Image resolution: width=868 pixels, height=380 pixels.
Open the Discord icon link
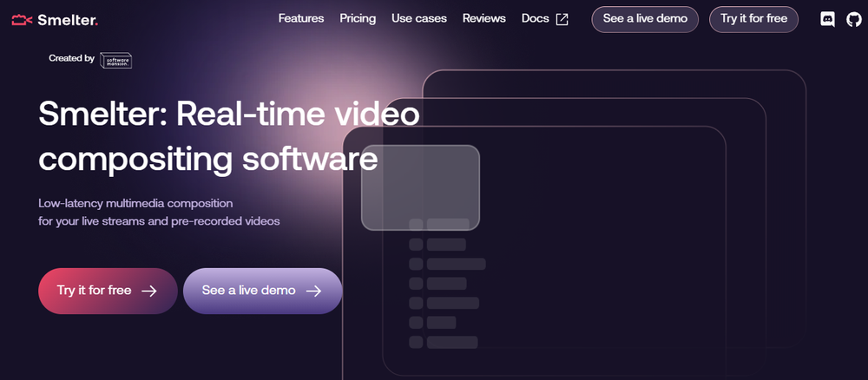pos(827,20)
